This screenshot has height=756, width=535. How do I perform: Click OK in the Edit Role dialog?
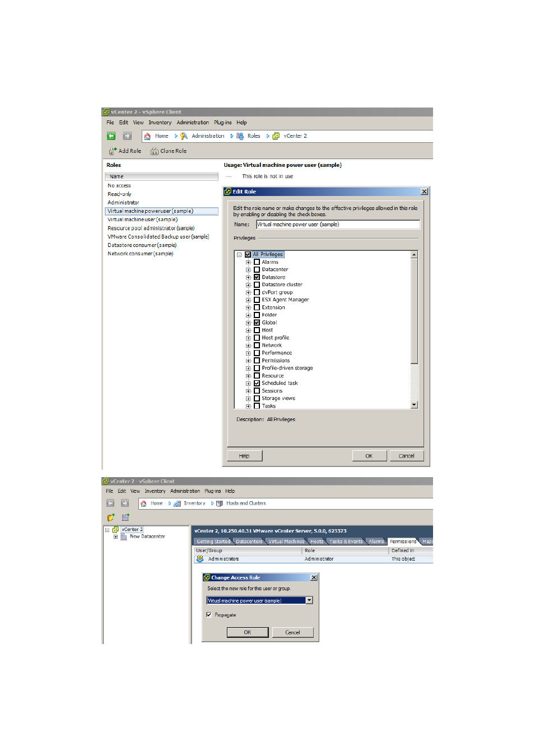coord(369,456)
